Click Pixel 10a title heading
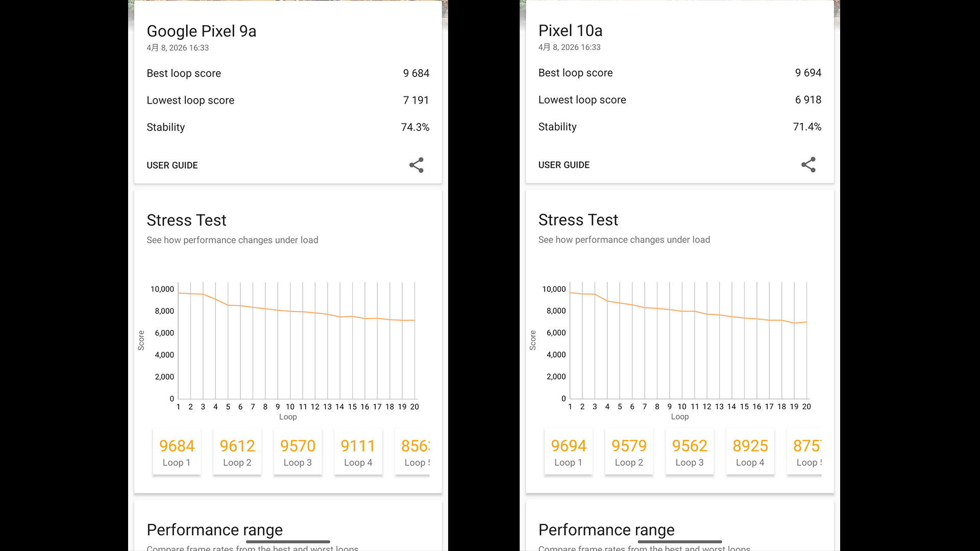The height and width of the screenshot is (551, 980). pos(570,31)
